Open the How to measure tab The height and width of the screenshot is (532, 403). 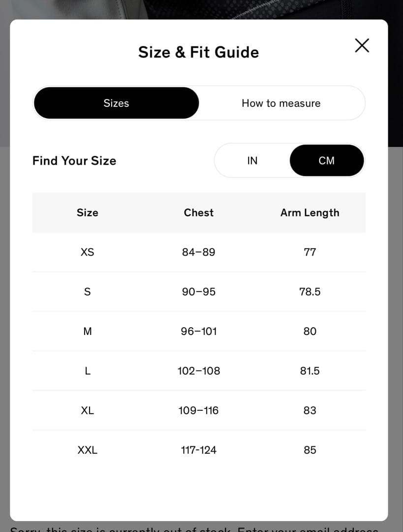(281, 103)
